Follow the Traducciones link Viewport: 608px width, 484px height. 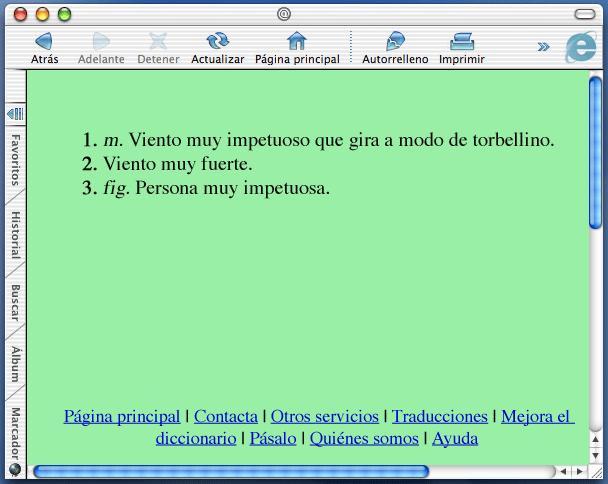(x=439, y=416)
